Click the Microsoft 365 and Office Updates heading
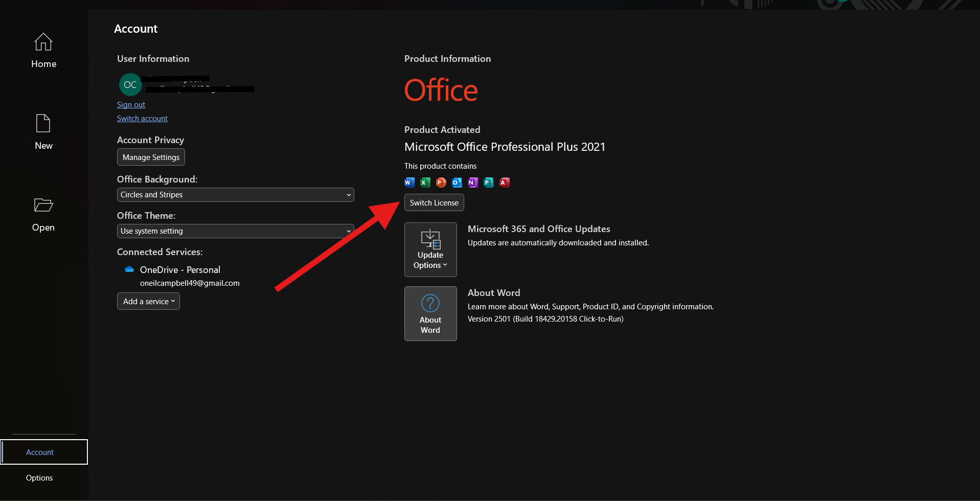The image size is (980, 501). pos(539,229)
